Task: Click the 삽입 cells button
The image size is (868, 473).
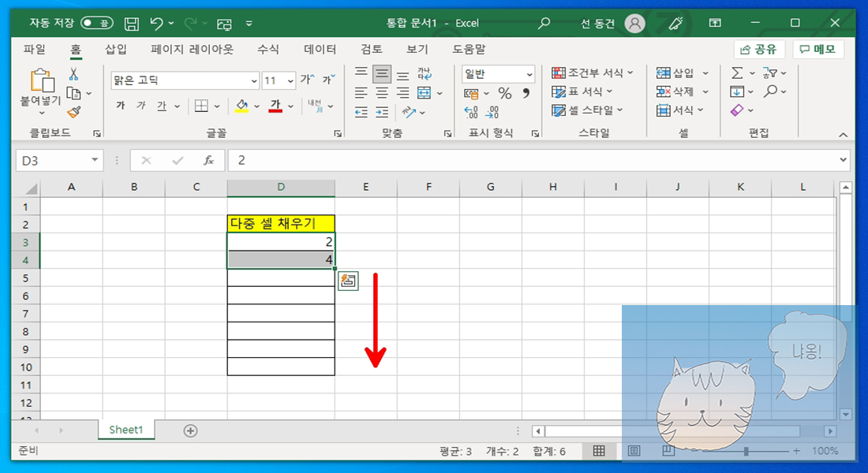Action: click(x=675, y=73)
